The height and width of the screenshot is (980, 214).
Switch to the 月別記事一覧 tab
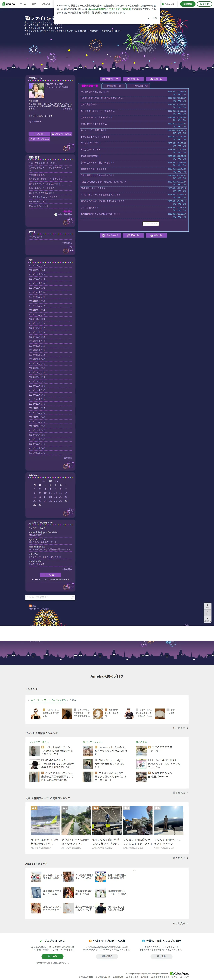(x=114, y=86)
